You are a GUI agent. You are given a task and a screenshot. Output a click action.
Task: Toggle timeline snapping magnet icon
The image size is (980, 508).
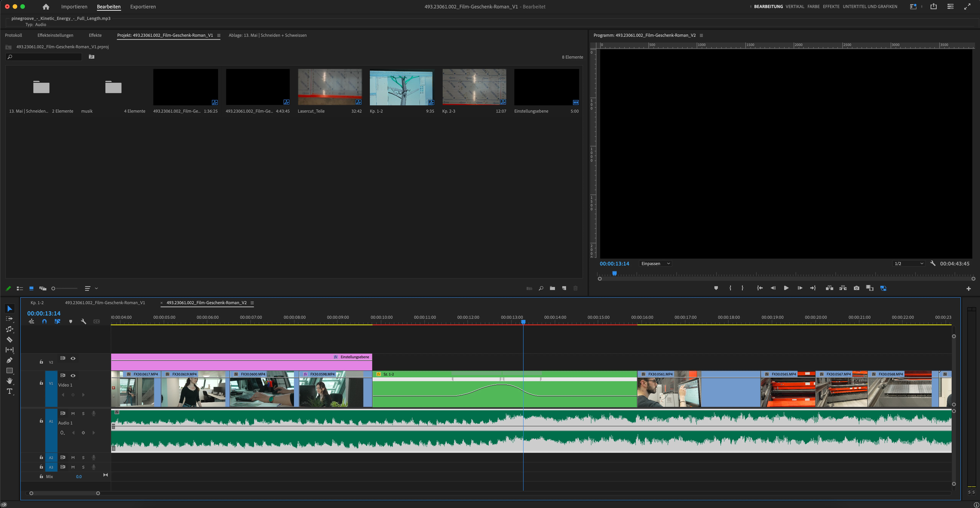(44, 321)
